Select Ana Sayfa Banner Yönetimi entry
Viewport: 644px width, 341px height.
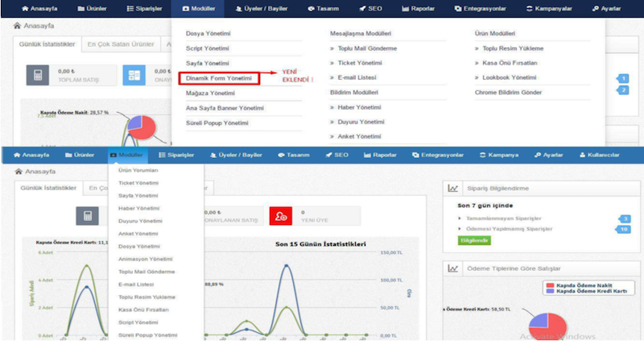[x=225, y=108]
